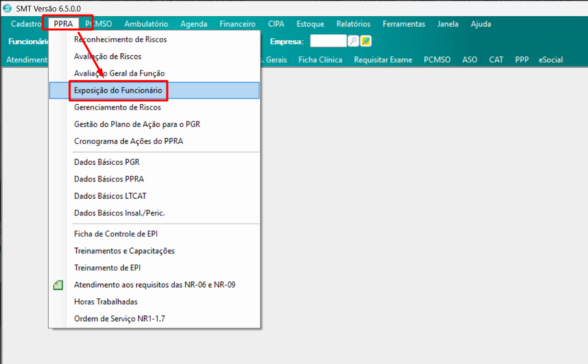
Task: Open Ficha de Controle de EPI
Action: click(116, 234)
